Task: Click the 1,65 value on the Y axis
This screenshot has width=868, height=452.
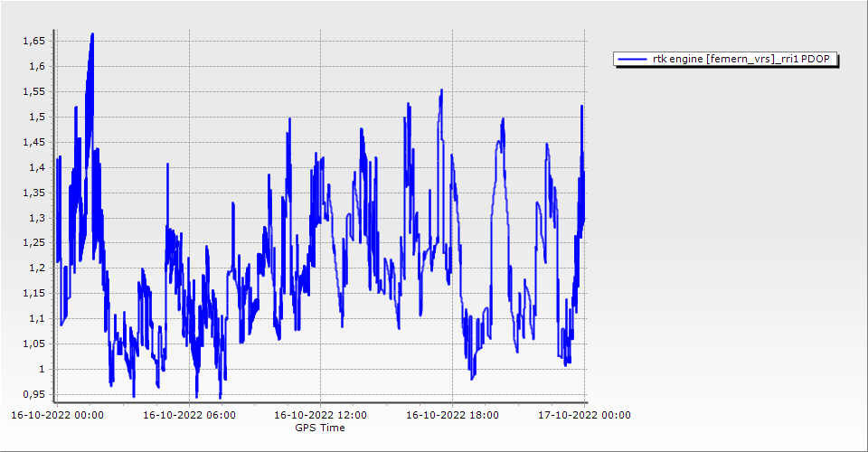Action: [x=33, y=42]
